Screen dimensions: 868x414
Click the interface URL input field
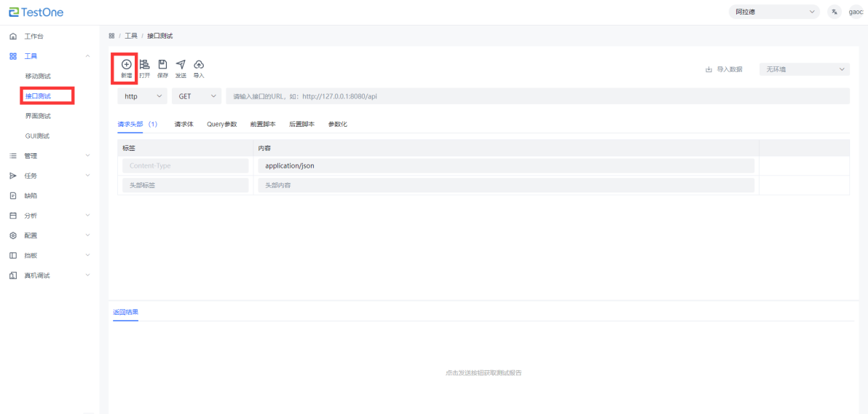coord(537,96)
